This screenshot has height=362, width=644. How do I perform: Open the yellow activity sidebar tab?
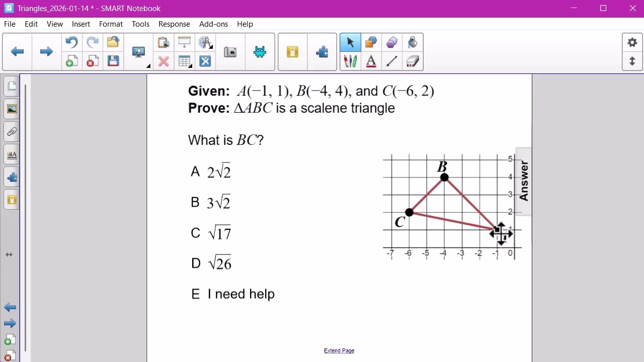click(12, 200)
